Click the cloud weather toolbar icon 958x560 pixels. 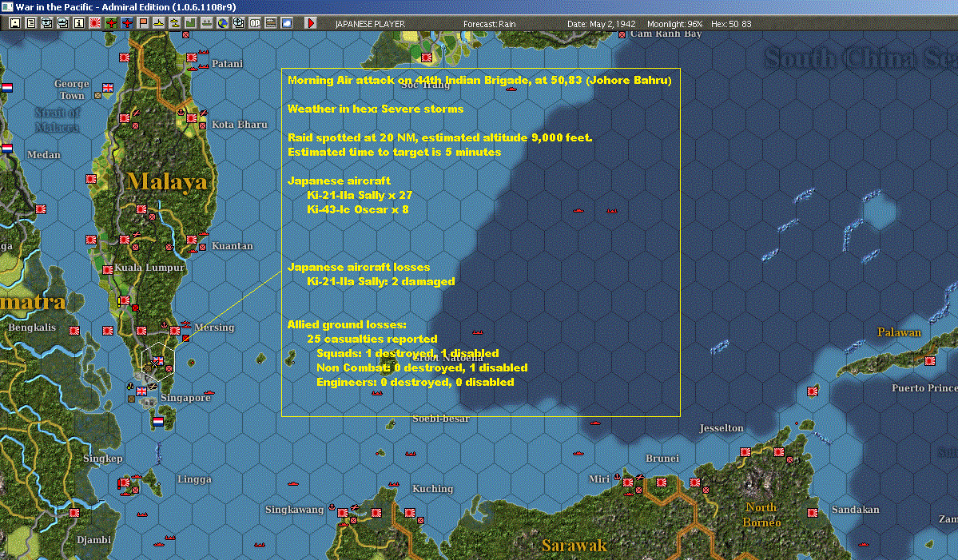click(x=286, y=23)
